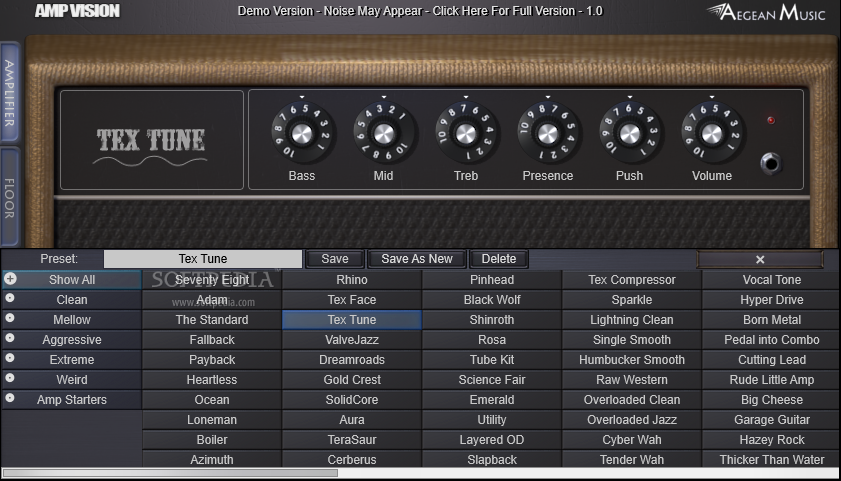Delete the current preset

(x=499, y=259)
